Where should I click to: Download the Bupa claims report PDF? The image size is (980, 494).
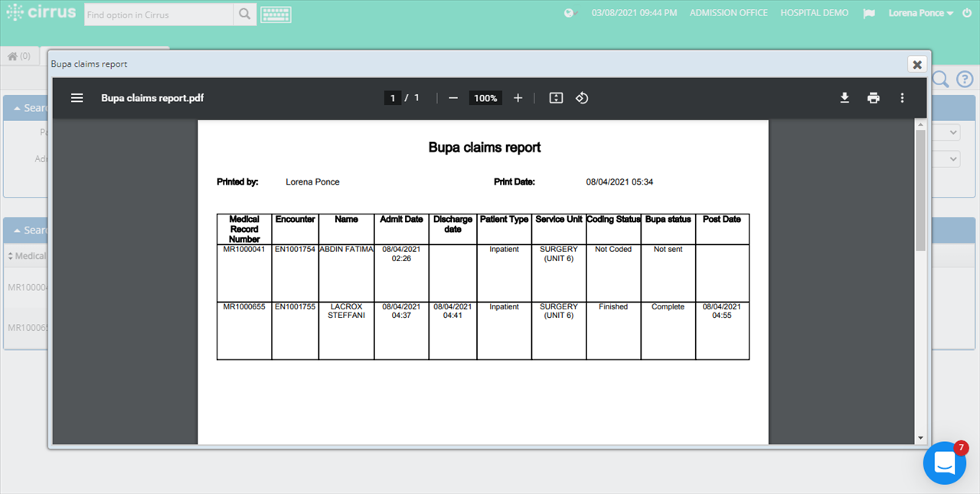(844, 98)
